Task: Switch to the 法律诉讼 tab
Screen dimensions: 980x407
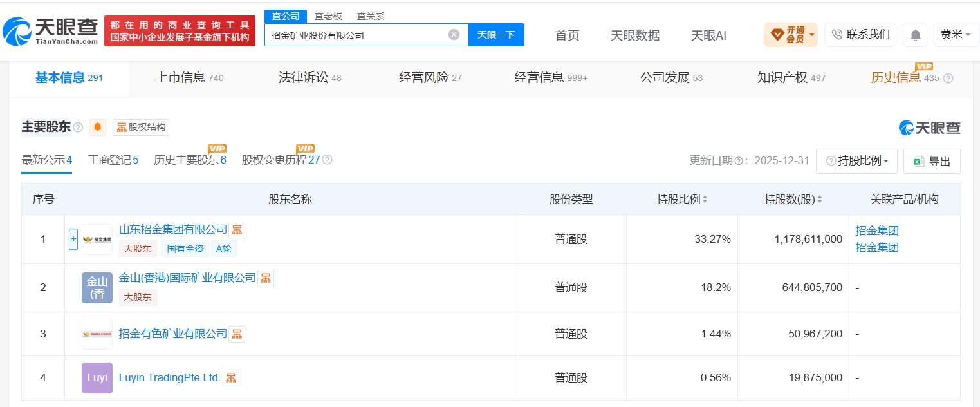Action: tap(310, 78)
